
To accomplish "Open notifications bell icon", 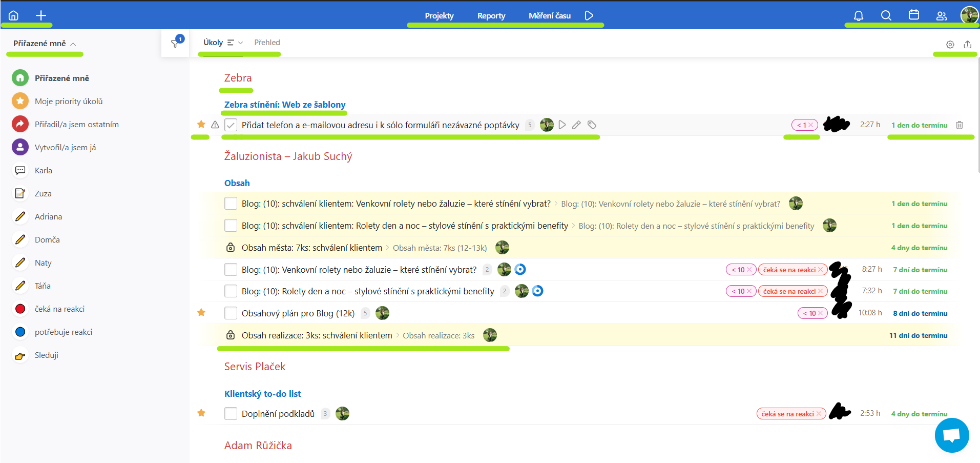I will pos(859,15).
